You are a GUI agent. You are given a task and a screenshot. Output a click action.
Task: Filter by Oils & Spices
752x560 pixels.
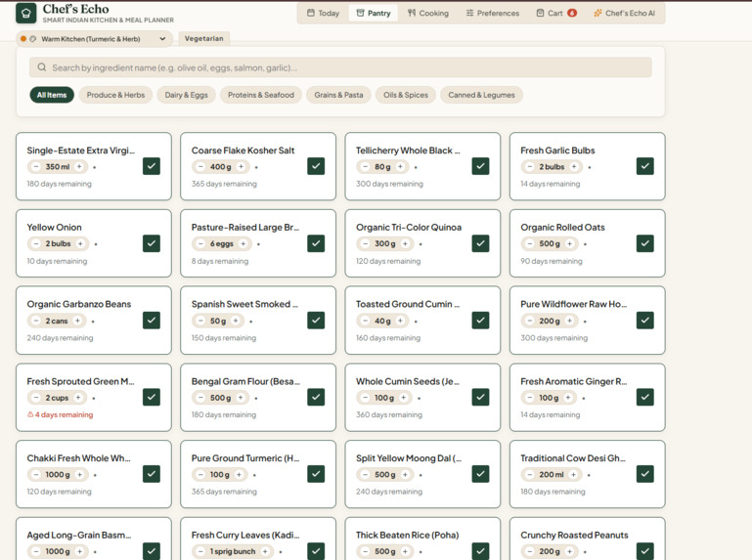(x=406, y=95)
